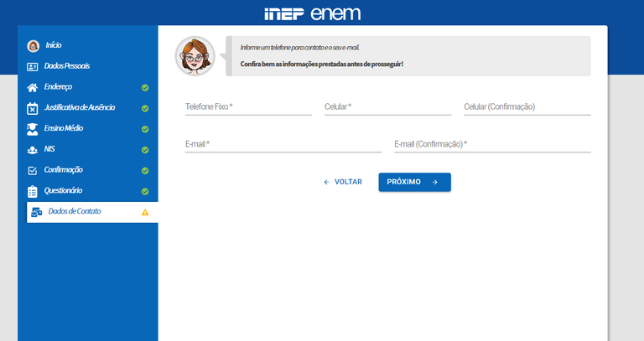Click the Questionário clipboard icon
This screenshot has height=341, width=644.
coord(33,192)
